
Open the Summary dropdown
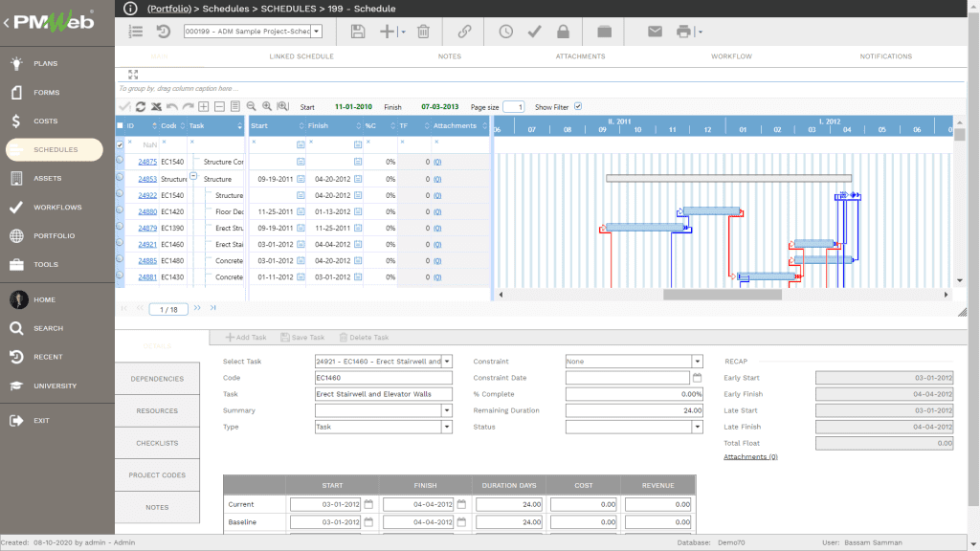pyautogui.click(x=447, y=410)
